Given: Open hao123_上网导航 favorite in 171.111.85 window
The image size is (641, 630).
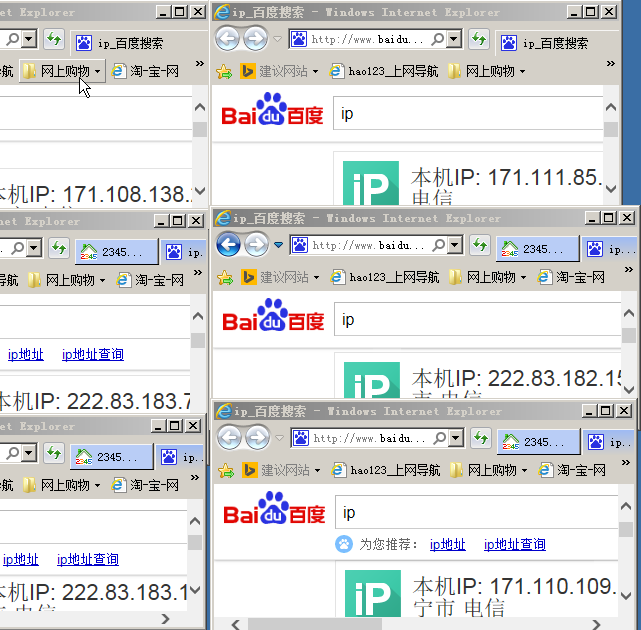Looking at the screenshot, I should click(384, 72).
